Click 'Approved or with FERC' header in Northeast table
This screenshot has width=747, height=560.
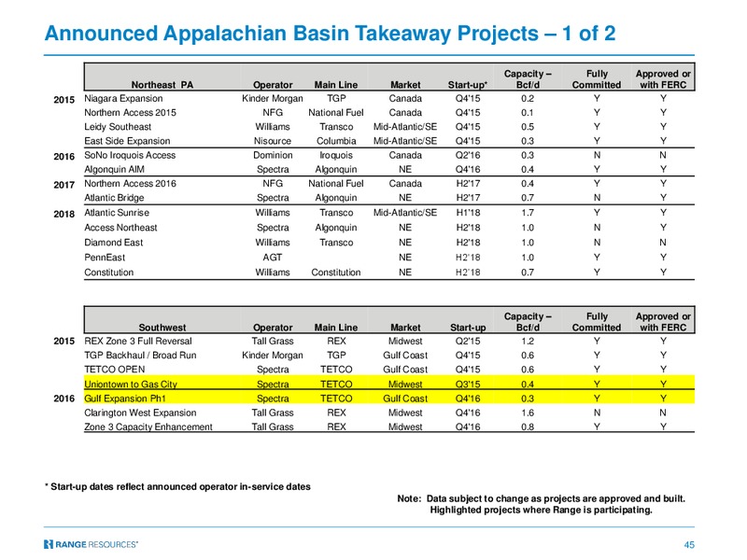[663, 79]
